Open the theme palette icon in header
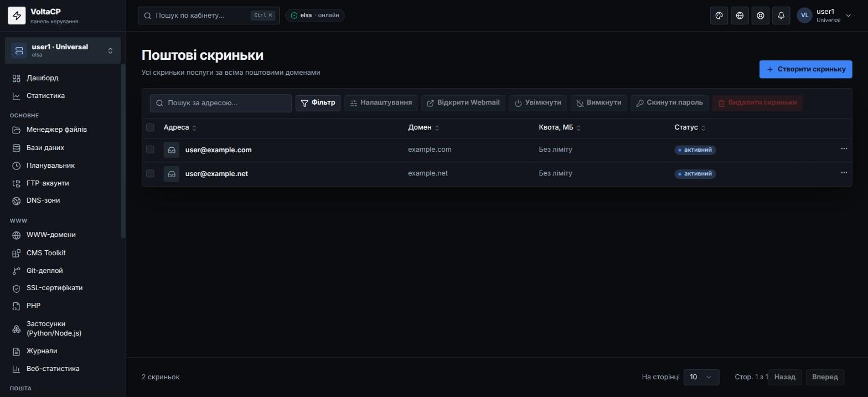Image resolution: width=868 pixels, height=397 pixels. click(x=719, y=16)
